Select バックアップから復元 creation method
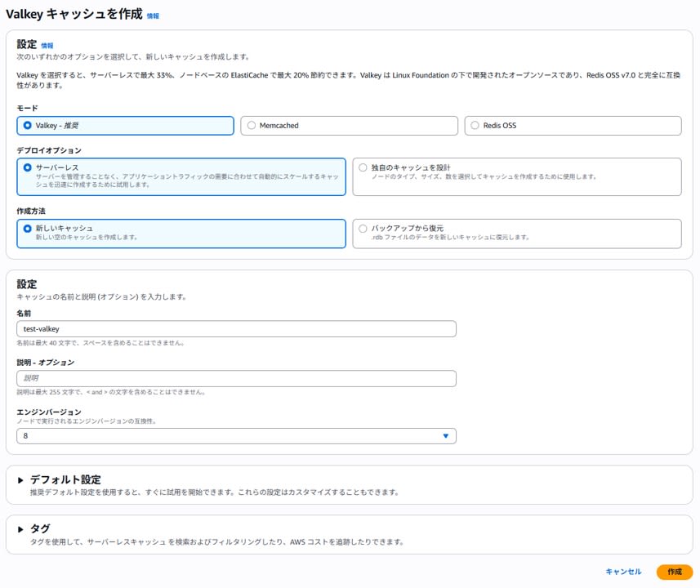This screenshot has height=588, width=700. [x=517, y=234]
